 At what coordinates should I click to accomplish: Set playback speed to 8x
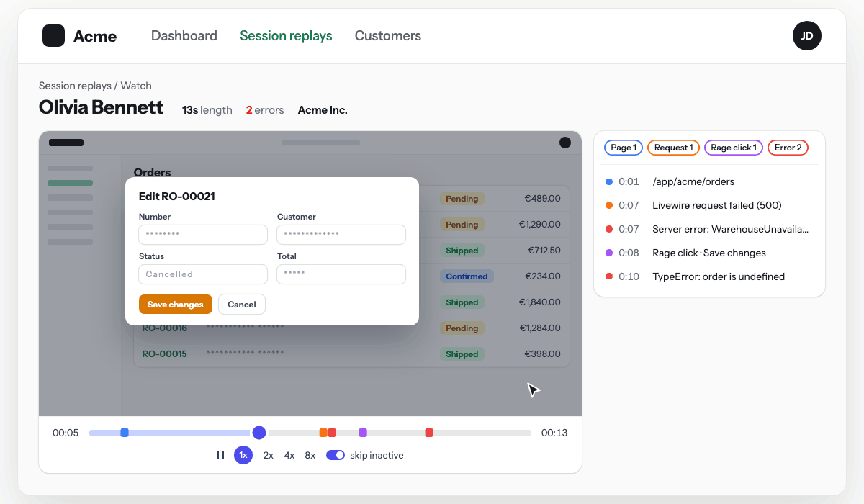point(310,455)
